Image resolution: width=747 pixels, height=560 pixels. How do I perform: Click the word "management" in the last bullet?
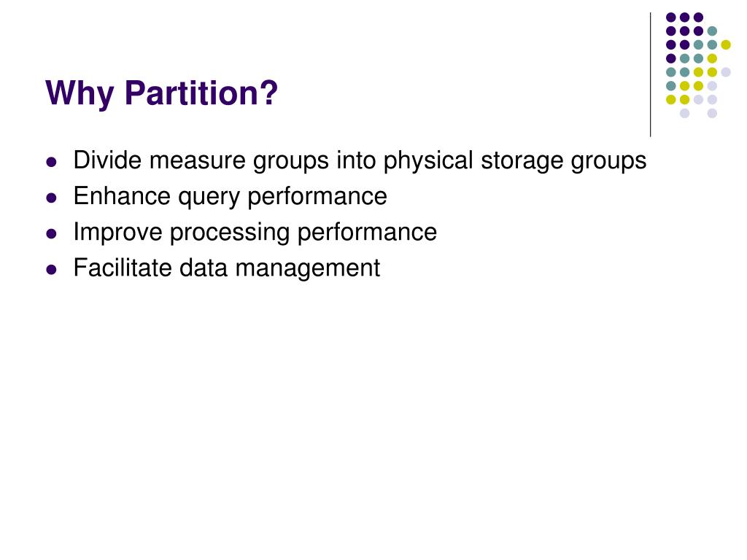point(308,269)
